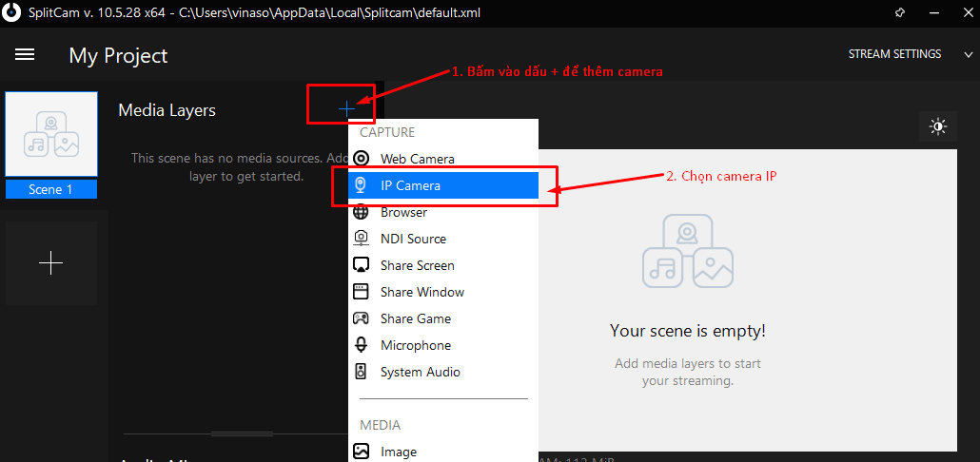The height and width of the screenshot is (462, 980).
Task: Click the Share Screen monitor icon
Action: click(362, 265)
